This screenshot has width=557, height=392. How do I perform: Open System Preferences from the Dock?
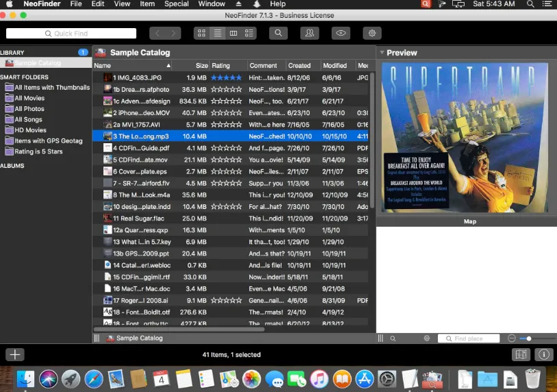[x=387, y=379]
